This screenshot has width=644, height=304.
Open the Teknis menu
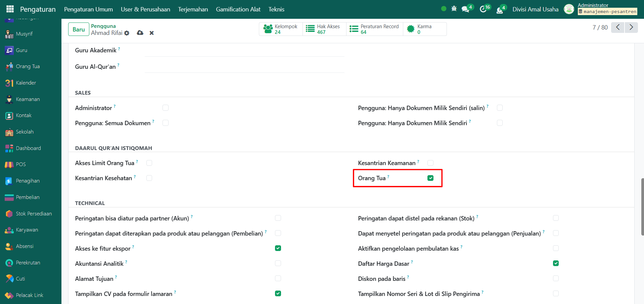[x=276, y=9]
